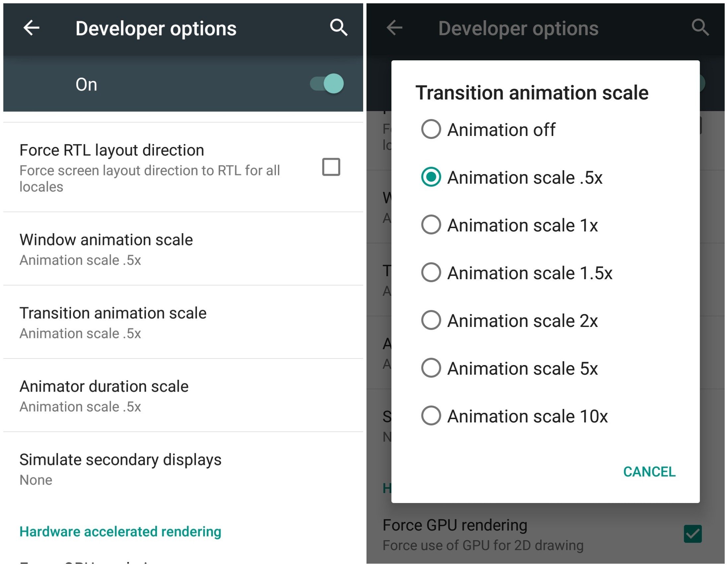Tap the search icon in left Developer options screen
Viewport: 728px width, 567px height.
(x=338, y=27)
